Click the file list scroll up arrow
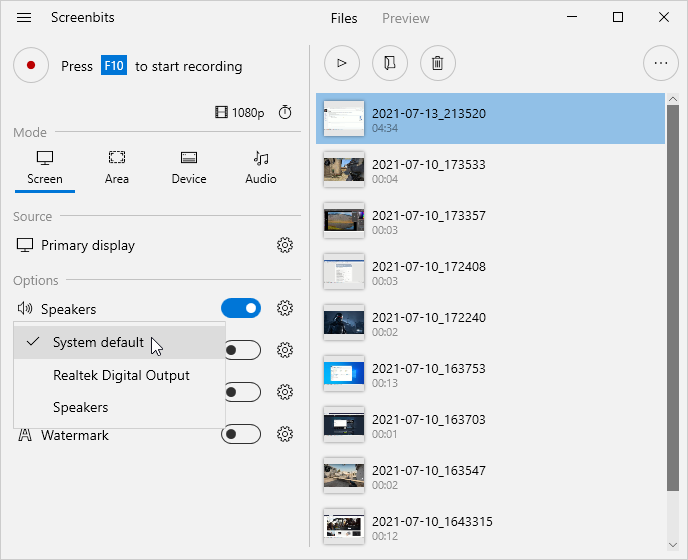The height and width of the screenshot is (560, 688). (x=673, y=99)
